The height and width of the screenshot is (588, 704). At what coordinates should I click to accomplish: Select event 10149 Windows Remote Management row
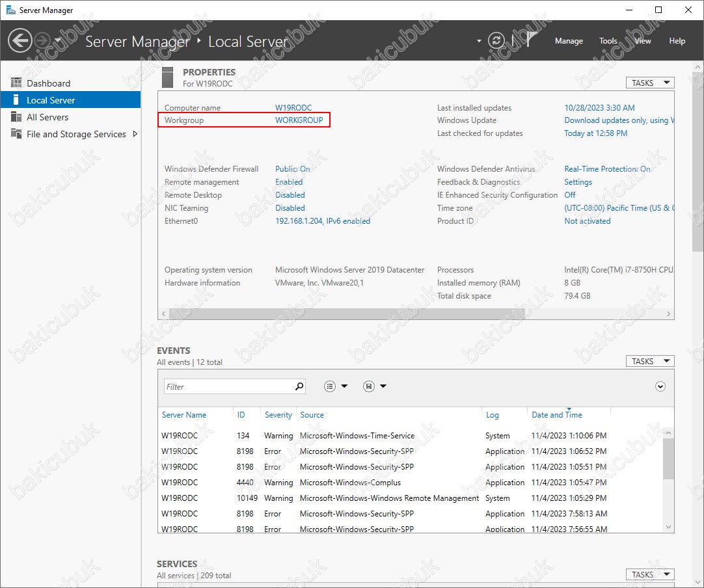(411, 498)
